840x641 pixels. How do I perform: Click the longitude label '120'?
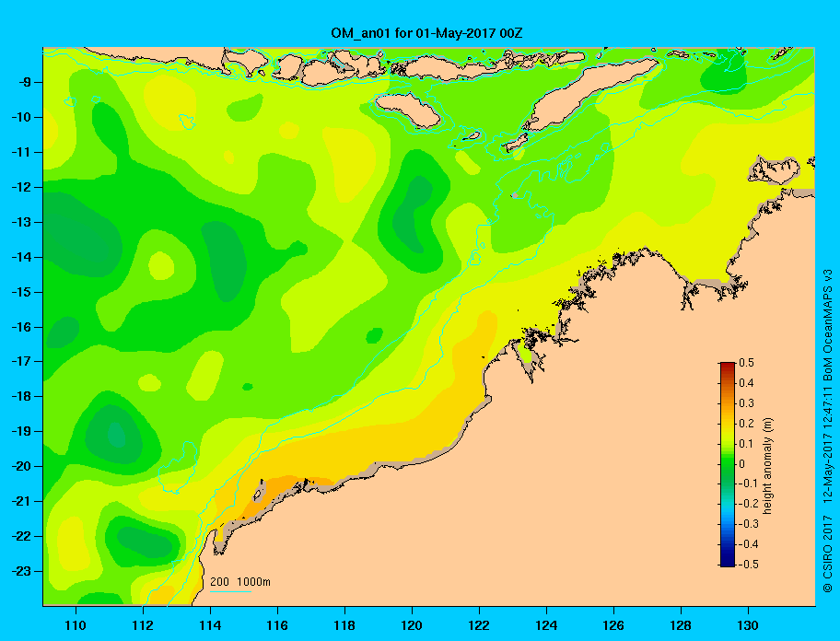pyautogui.click(x=412, y=625)
